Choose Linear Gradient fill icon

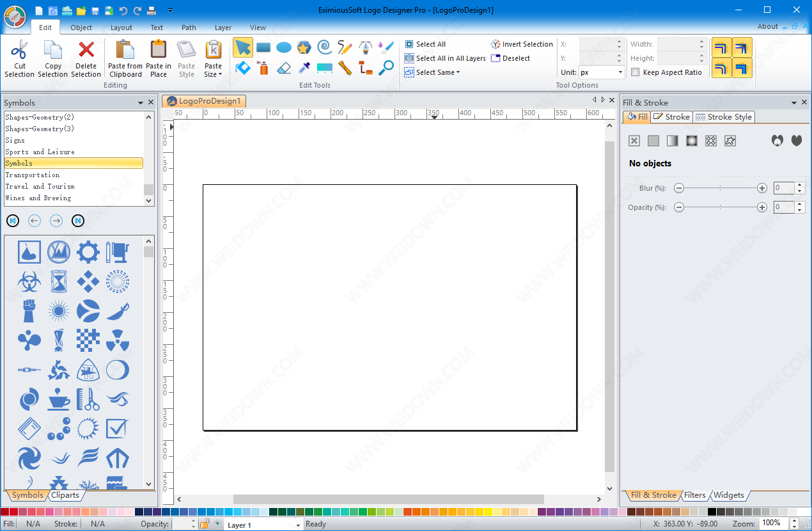673,141
